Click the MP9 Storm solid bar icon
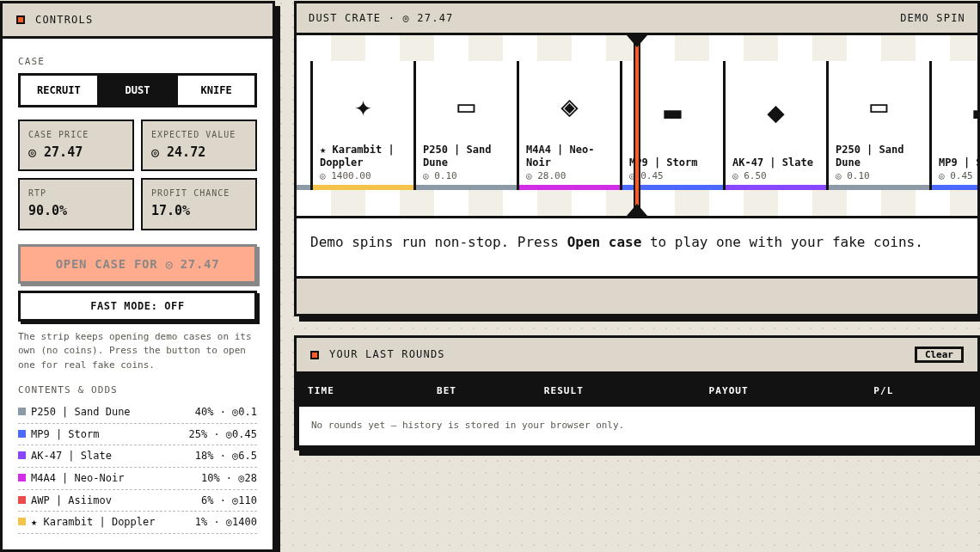Screen dimensions: 980x552 pyautogui.click(x=672, y=114)
